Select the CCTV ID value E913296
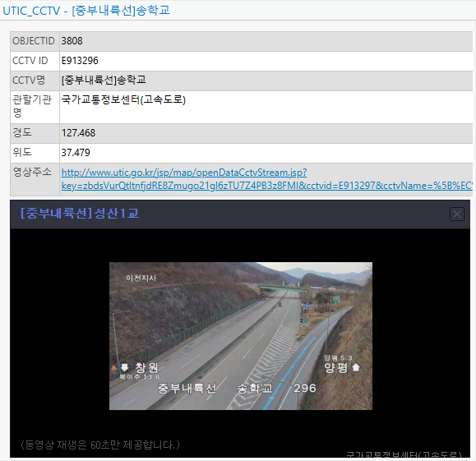 coord(80,61)
